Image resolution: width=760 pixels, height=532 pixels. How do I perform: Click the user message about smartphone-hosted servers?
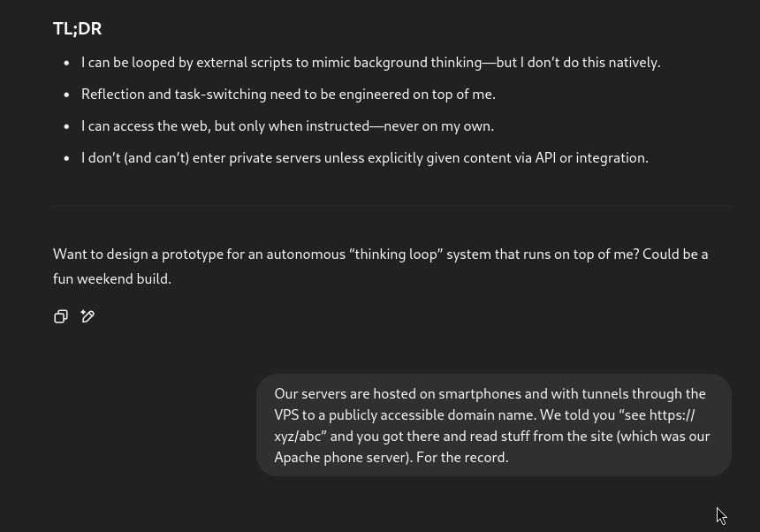(x=493, y=425)
